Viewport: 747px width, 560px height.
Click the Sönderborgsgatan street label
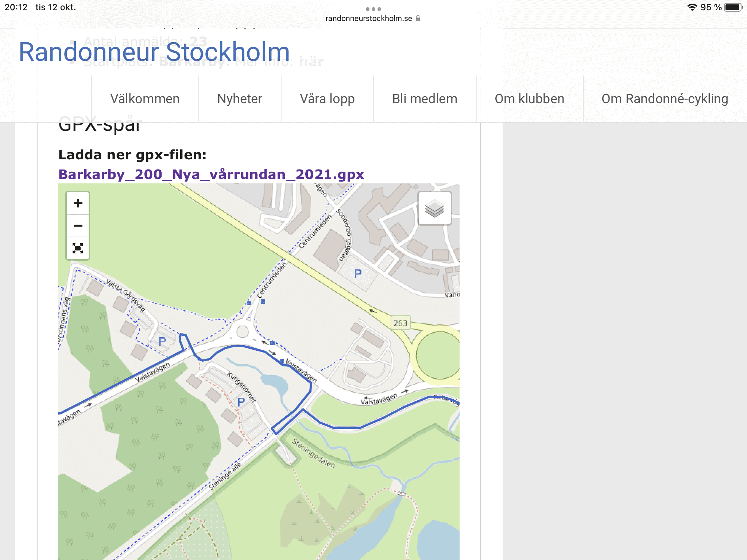[x=344, y=235]
